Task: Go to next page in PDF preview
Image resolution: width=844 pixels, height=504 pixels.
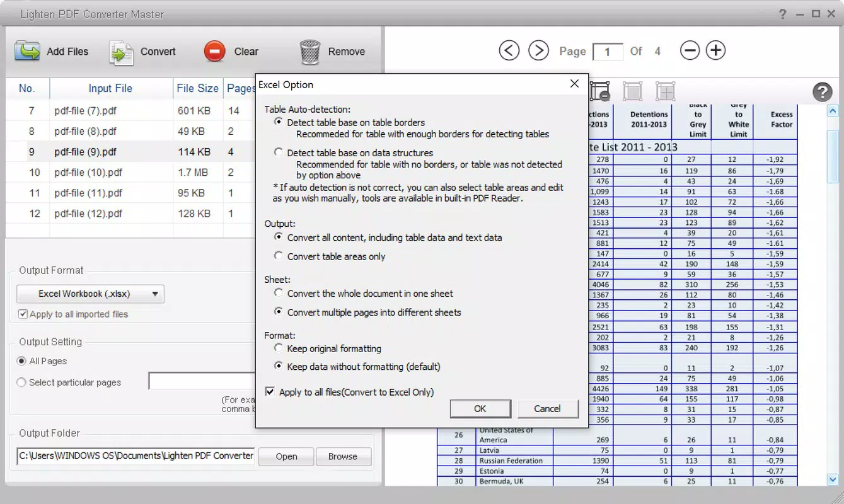Action: (538, 50)
